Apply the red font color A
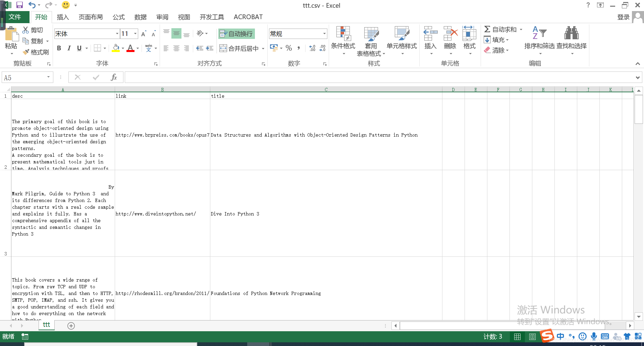This screenshot has height=346, width=644. click(130, 48)
